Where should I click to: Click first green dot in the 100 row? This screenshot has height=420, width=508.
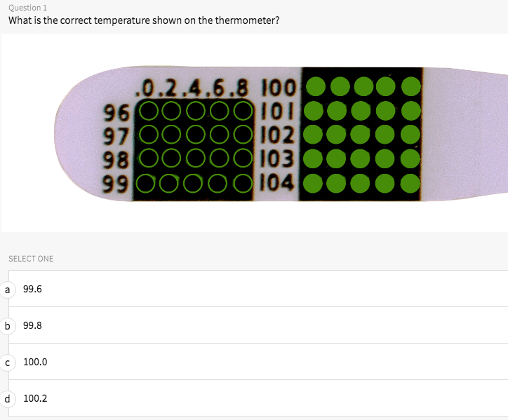point(316,86)
